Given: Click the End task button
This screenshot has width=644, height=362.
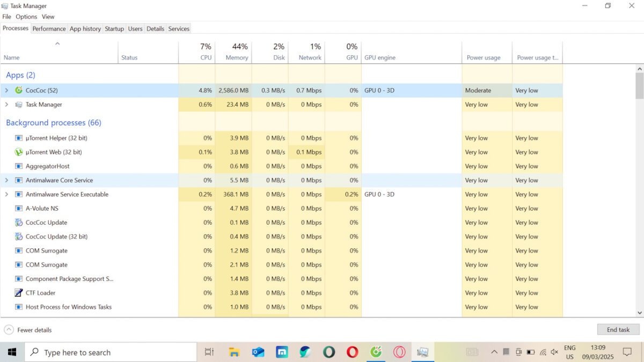Looking at the screenshot, I should point(618,330).
